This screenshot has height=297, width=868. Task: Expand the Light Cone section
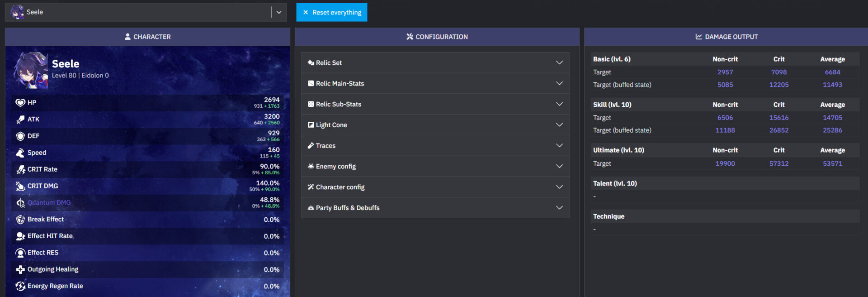pos(435,125)
